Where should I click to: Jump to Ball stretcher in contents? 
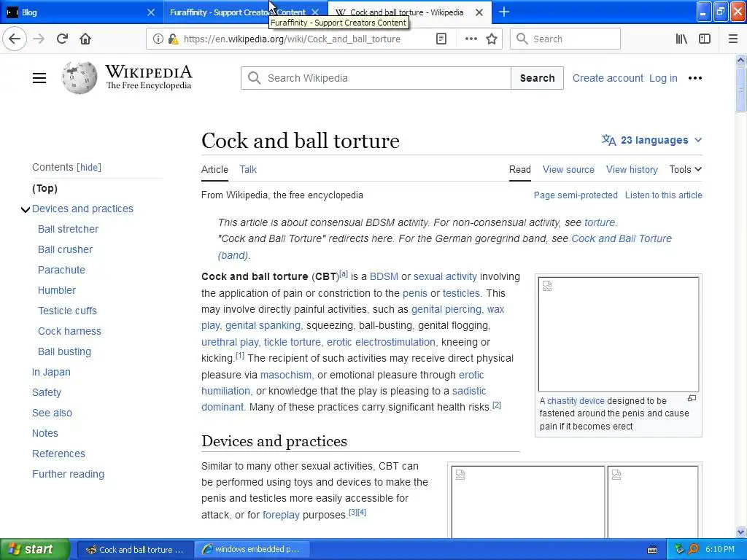point(68,229)
